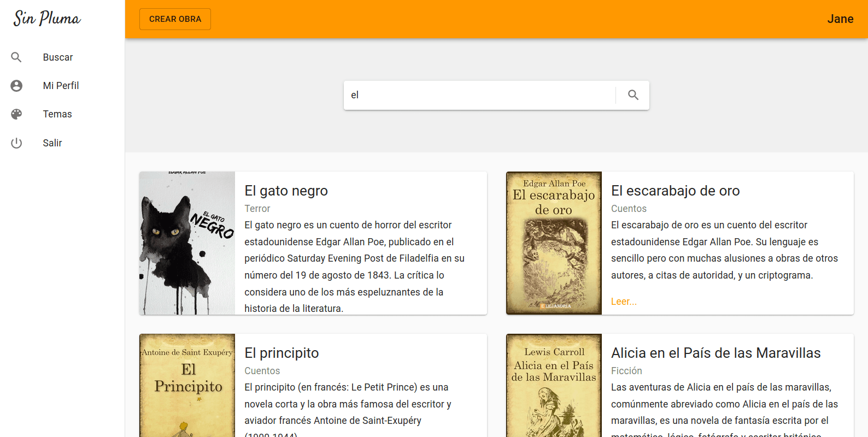This screenshot has height=437, width=868.
Task: Click 'Leer...' on El escarabajo de oro
Action: tap(624, 302)
